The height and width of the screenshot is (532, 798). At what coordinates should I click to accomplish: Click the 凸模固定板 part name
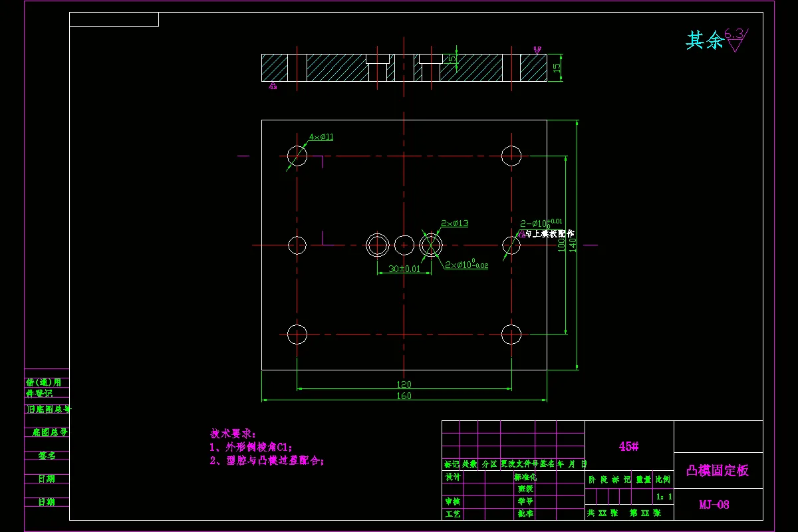point(718,471)
